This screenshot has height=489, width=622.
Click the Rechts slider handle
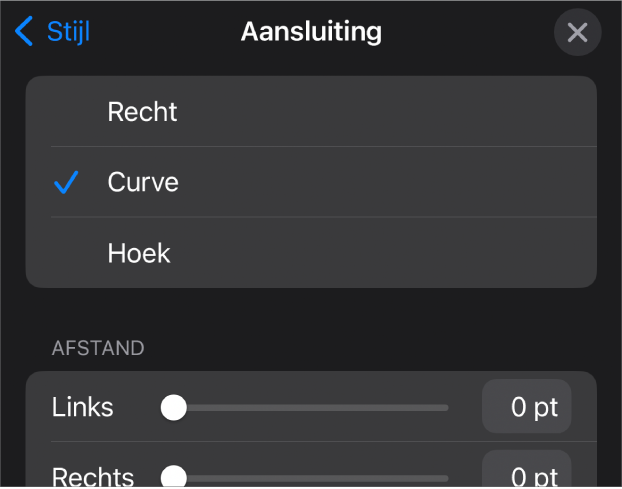click(x=174, y=476)
